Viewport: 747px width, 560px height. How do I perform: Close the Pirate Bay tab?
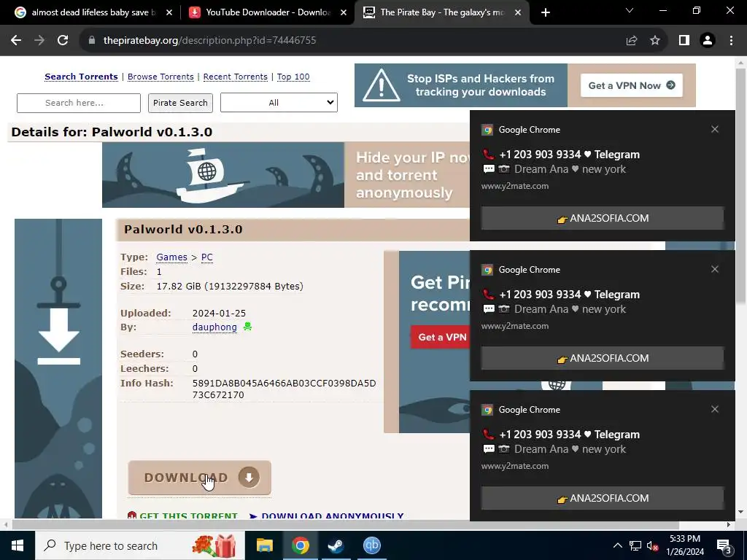518,13
